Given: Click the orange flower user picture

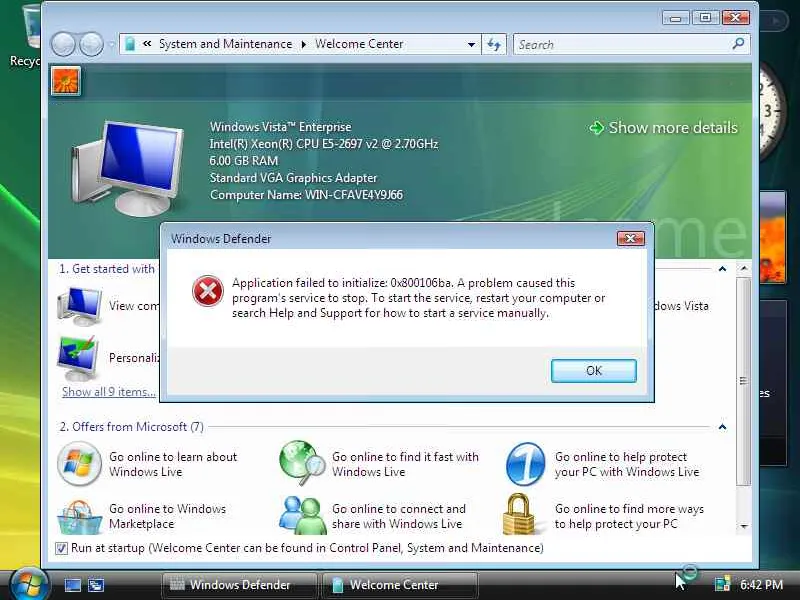Looking at the screenshot, I should (x=65, y=81).
